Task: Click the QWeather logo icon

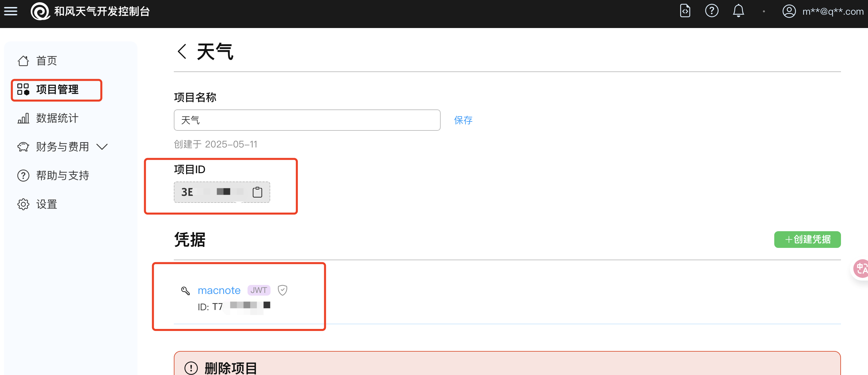Action: [x=40, y=11]
